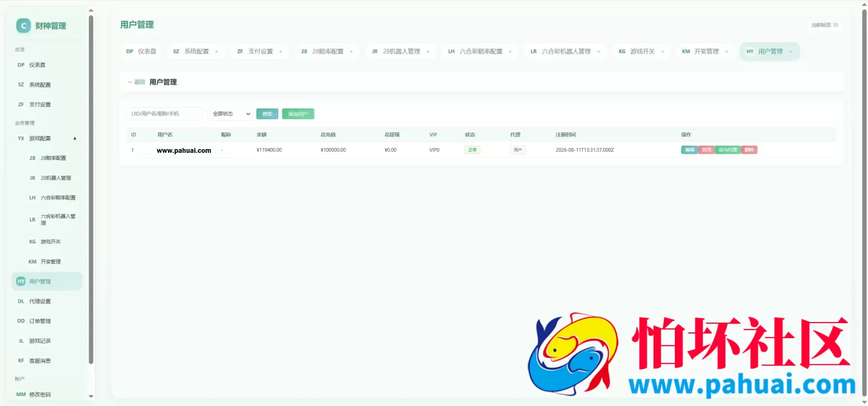Open 28机器人管理 sidebar submenu item

52,178
